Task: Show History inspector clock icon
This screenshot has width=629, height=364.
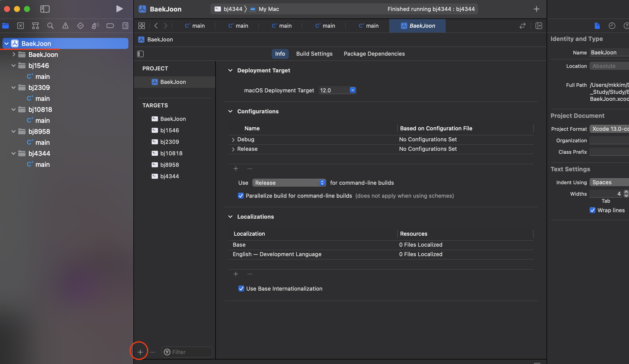Action: pyautogui.click(x=612, y=26)
